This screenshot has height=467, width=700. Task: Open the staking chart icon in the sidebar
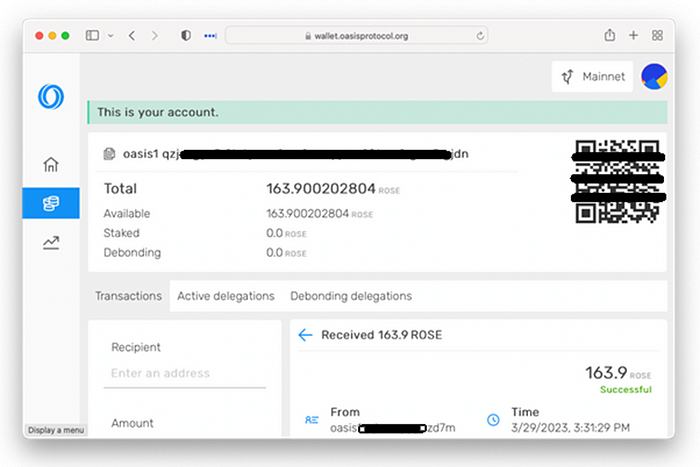(51, 242)
